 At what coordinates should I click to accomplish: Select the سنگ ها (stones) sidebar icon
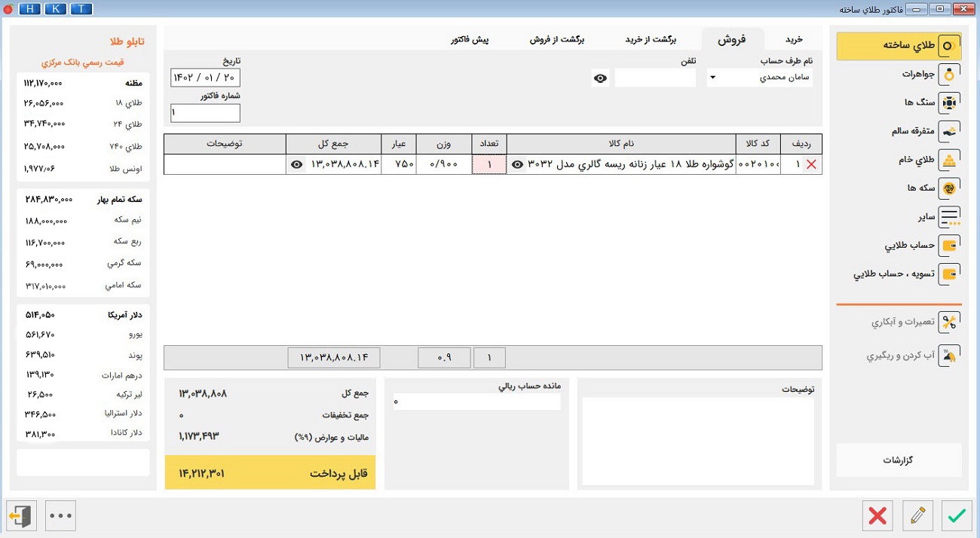tap(949, 102)
